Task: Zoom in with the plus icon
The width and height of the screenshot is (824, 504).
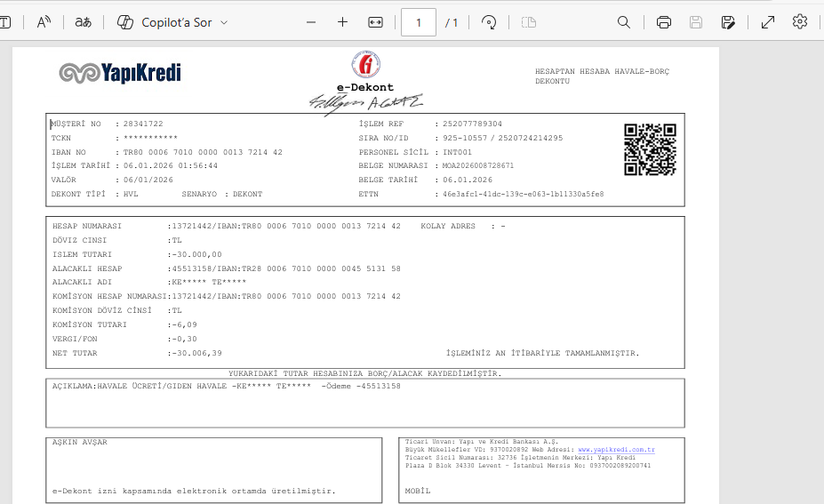Action: [342, 22]
